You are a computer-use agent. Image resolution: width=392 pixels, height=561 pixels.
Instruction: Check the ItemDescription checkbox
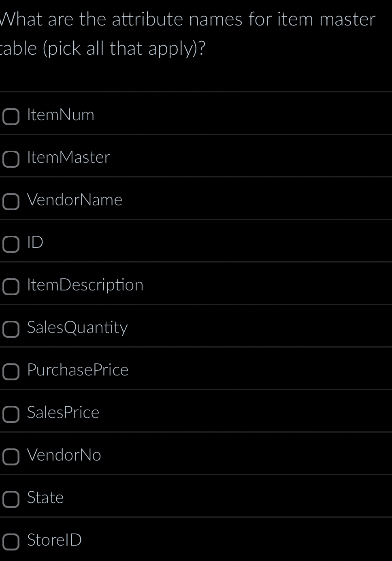(11, 287)
